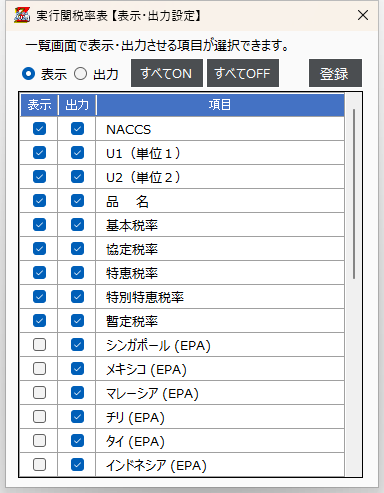Viewport: 384px width, 493px height.
Task: Click the app icon in the title bar
Action: pos(22,15)
